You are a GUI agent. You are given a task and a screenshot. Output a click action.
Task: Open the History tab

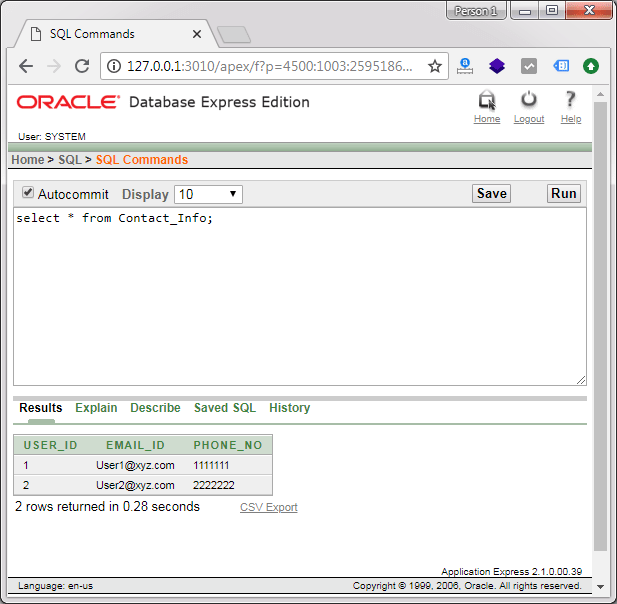[289, 408]
